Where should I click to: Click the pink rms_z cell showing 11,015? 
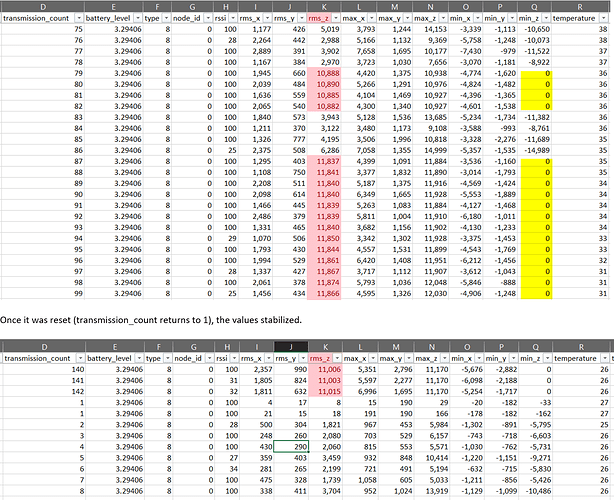point(325,392)
